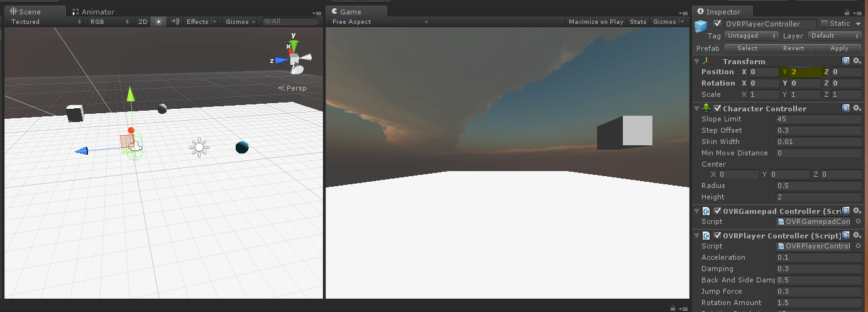This screenshot has width=868, height=312.
Task: Click the Position Y input field
Action: tap(805, 72)
